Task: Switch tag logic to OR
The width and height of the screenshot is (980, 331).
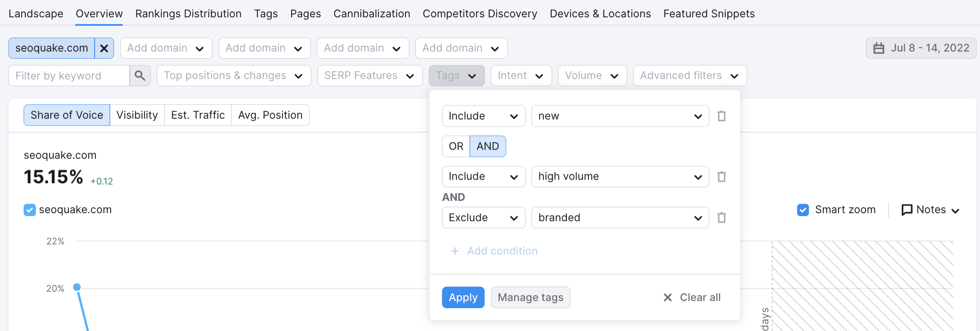Action: [456, 146]
